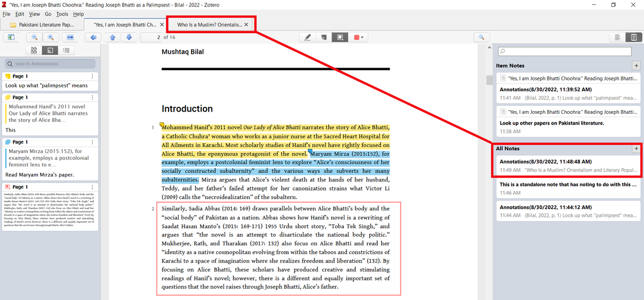The width and height of the screenshot is (644, 300).
Task: Select the palimpsest note annotation card
Action: (50, 81)
